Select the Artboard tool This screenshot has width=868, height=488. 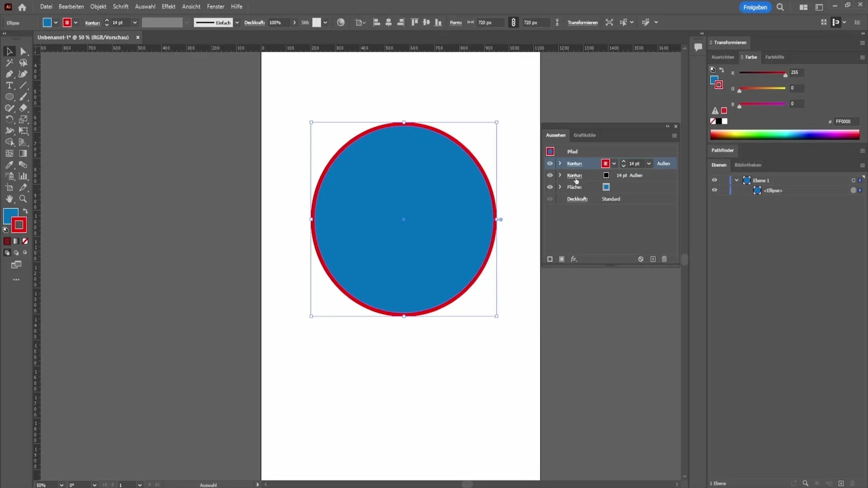(x=9, y=188)
